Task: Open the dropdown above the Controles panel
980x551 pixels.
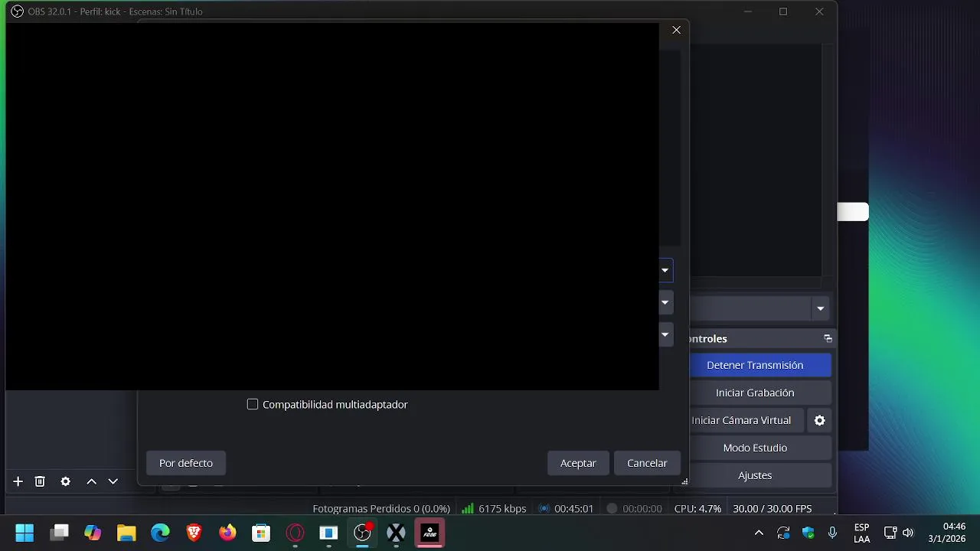Action: coord(820,308)
